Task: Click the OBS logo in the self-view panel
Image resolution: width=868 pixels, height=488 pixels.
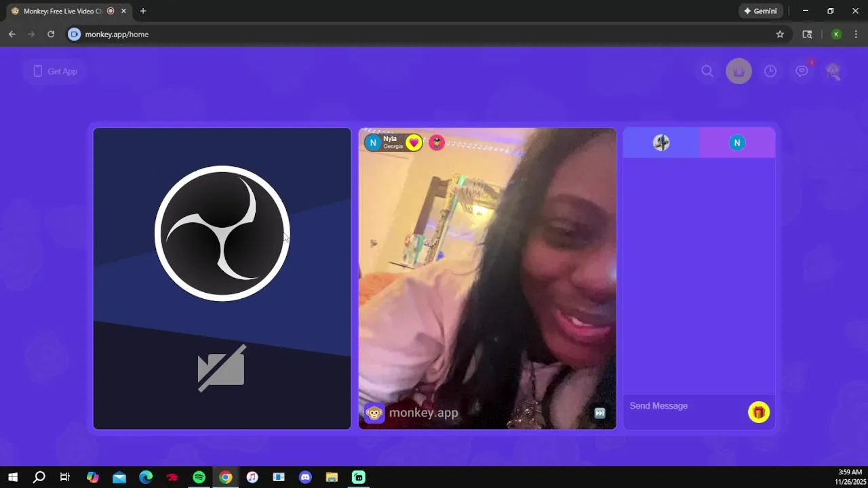Action: point(222,233)
